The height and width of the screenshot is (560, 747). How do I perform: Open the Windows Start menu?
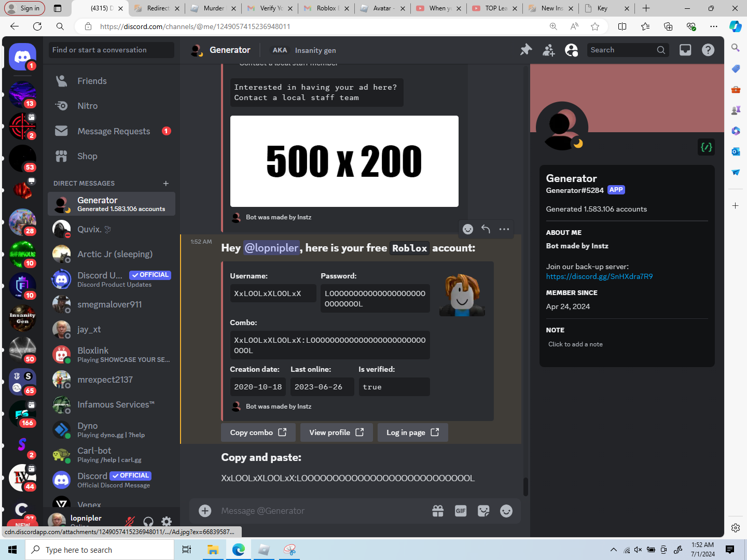tap(12, 550)
